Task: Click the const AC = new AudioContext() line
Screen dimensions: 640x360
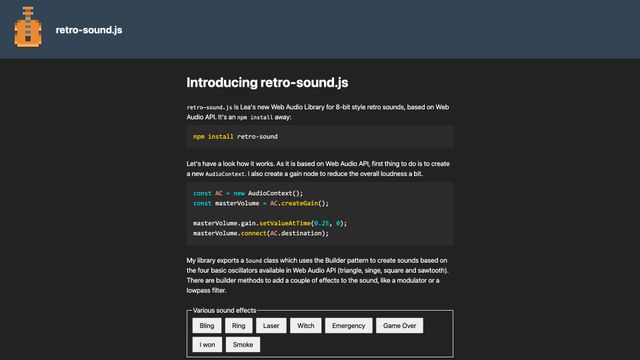Action: click(x=248, y=193)
